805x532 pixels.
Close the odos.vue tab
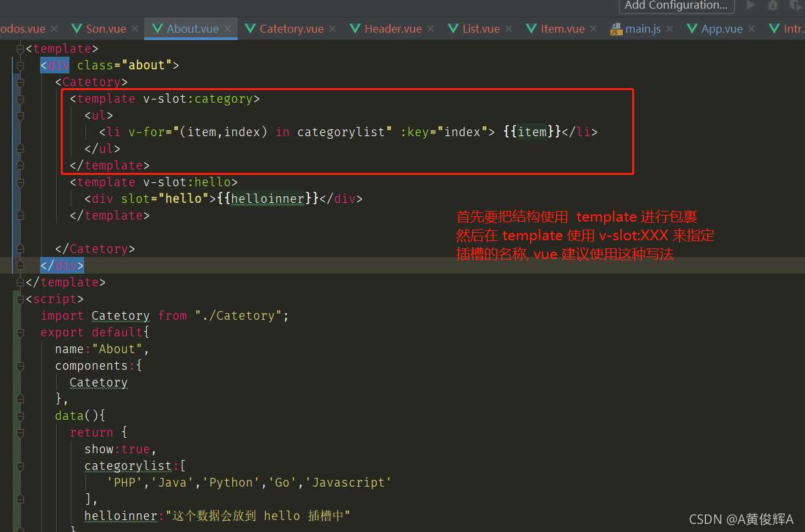pos(54,29)
